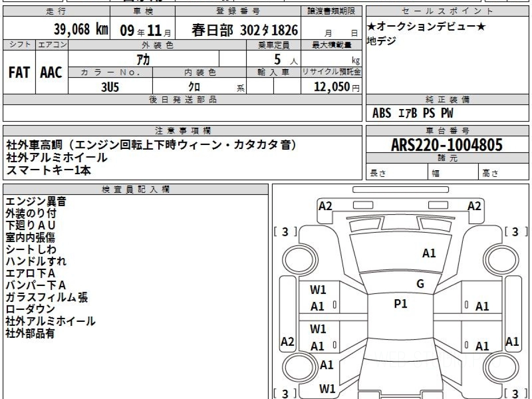Click the inspection date 09年11月
The height and width of the screenshot is (399, 532).
point(145,30)
